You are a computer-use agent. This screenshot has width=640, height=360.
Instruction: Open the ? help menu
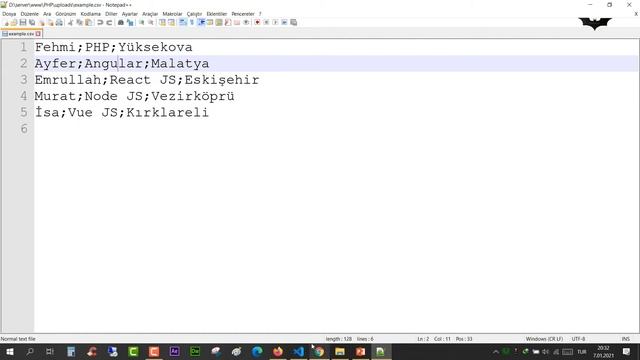point(260,14)
